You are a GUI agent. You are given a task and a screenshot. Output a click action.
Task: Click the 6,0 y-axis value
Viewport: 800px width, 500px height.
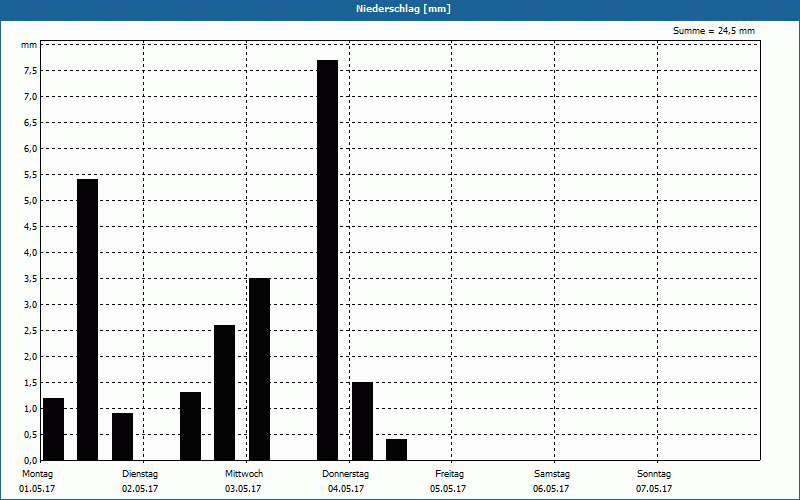pos(31,148)
